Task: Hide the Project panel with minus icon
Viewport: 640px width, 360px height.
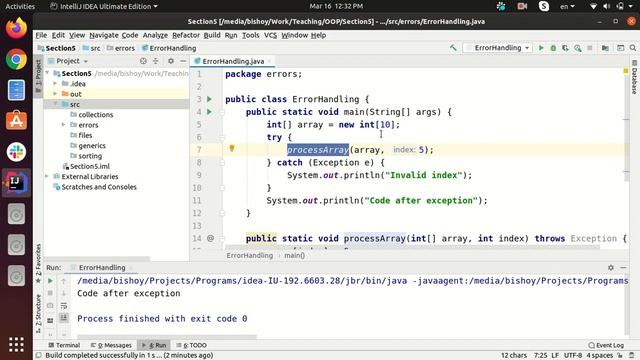Action: [x=183, y=61]
